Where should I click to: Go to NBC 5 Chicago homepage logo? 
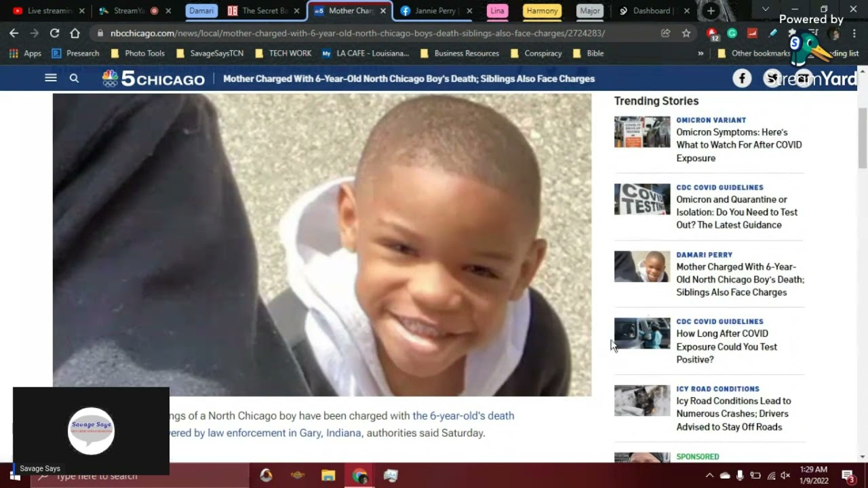point(153,79)
